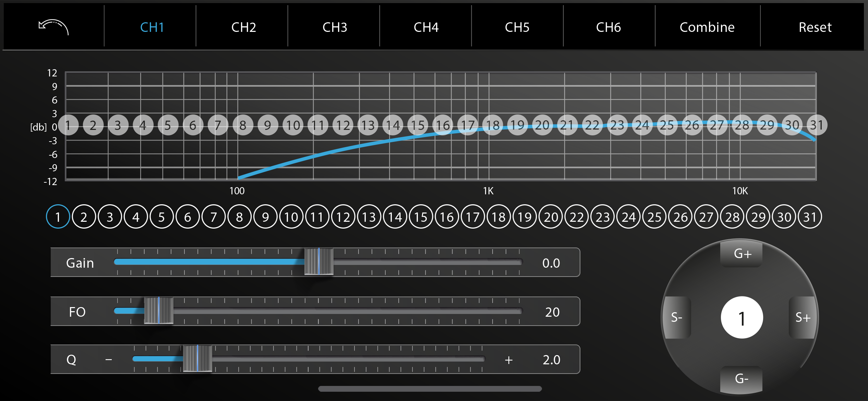
Task: Click the Reset button
Action: (x=815, y=27)
